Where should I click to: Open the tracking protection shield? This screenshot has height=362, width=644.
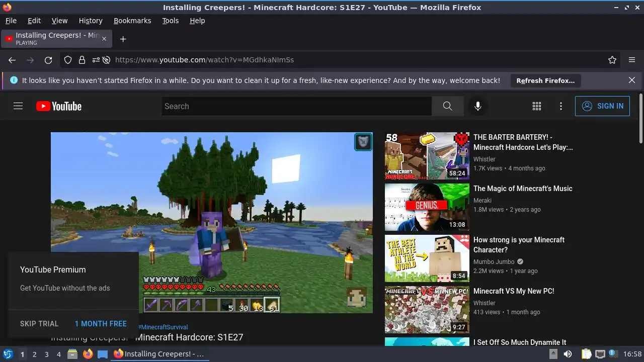(x=68, y=60)
